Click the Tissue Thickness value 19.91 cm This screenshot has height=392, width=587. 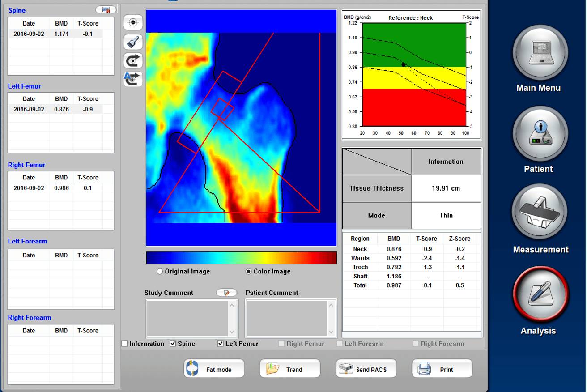446,188
